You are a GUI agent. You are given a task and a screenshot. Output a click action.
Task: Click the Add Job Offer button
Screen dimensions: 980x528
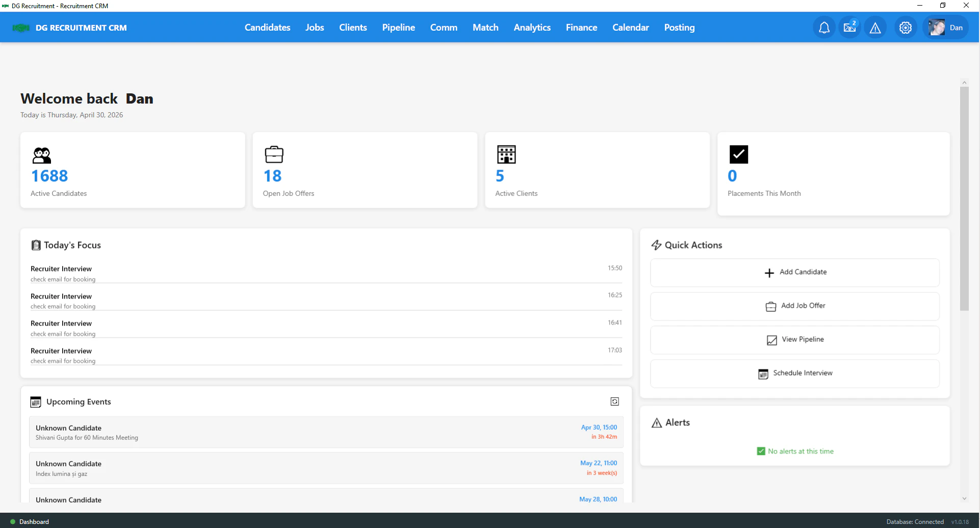tap(794, 307)
